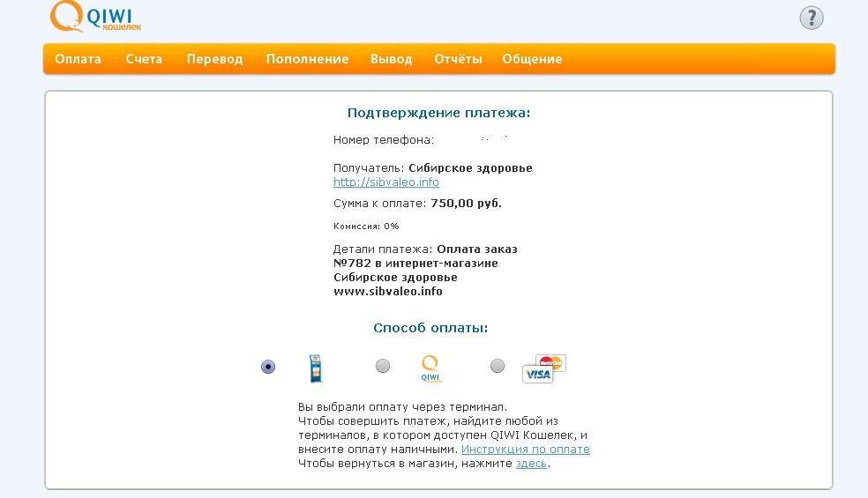Open the Перевод menu
Image resolution: width=868 pixels, height=498 pixels.
pos(214,59)
